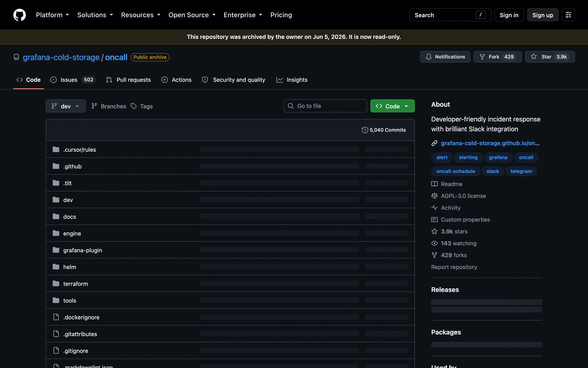Image resolution: width=588 pixels, height=368 pixels.
Task: Click the slack topic tag
Action: pyautogui.click(x=493, y=171)
